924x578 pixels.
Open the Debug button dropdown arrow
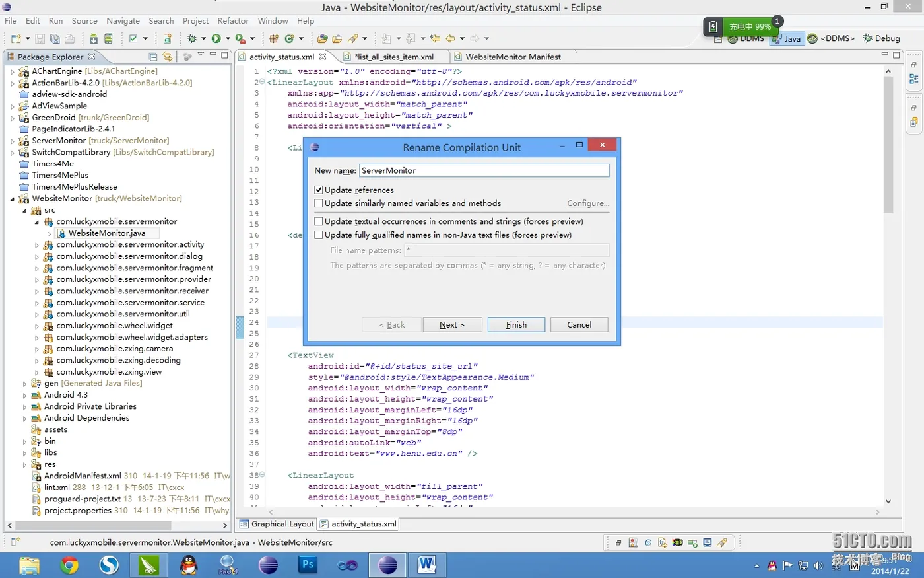(203, 39)
